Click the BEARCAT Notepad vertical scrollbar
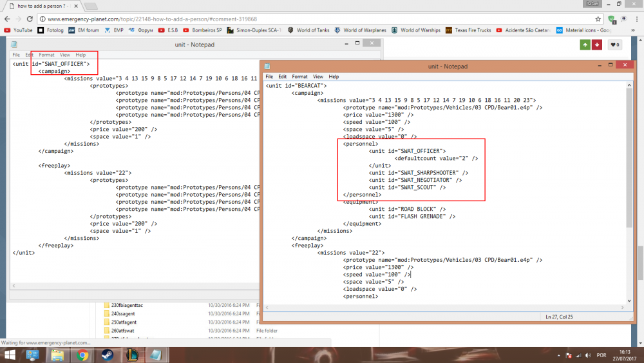The width and height of the screenshot is (644, 363). pos(629,161)
